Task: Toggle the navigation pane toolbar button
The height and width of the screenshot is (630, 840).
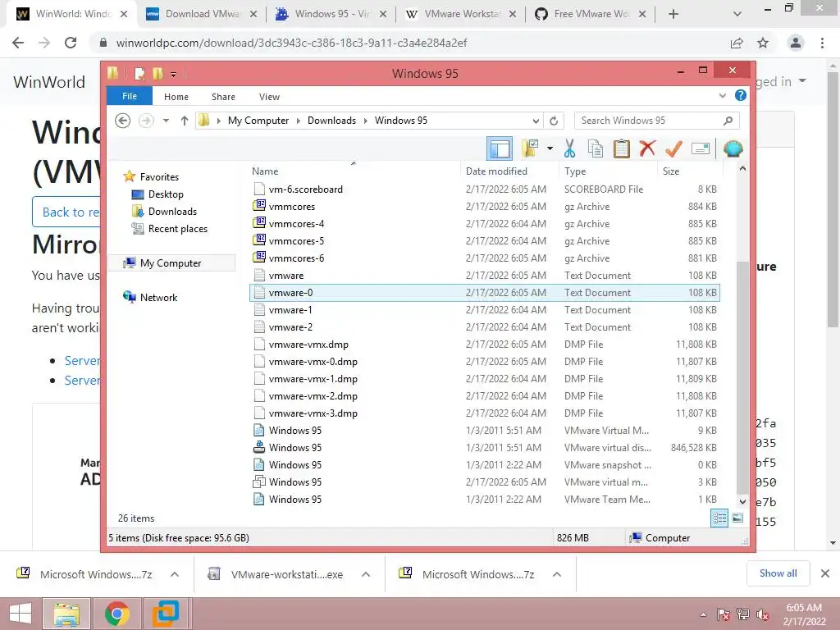Action: [500, 148]
